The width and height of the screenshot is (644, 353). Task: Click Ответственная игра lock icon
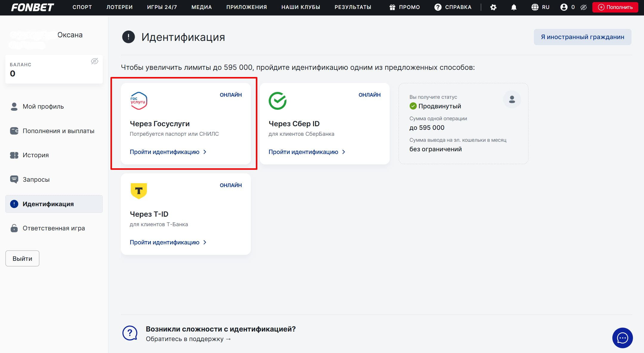coord(14,228)
